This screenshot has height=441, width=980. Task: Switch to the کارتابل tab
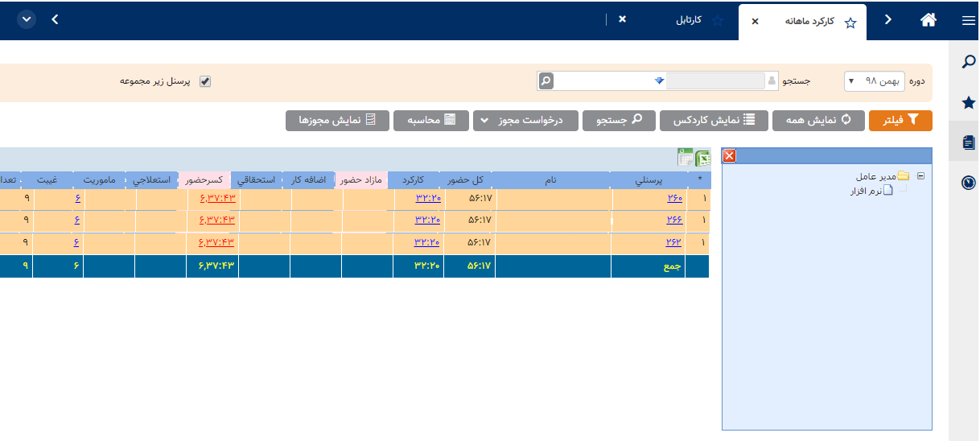[689, 20]
